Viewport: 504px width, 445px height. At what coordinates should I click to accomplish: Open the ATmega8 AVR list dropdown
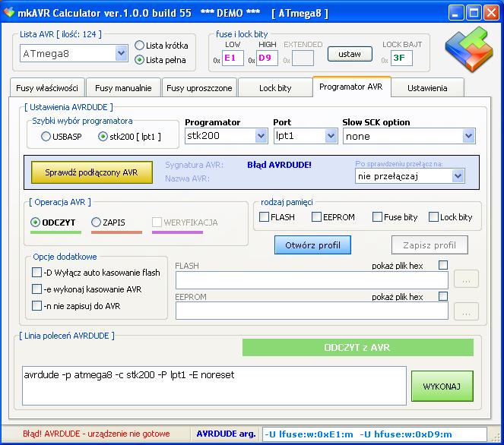(x=121, y=53)
